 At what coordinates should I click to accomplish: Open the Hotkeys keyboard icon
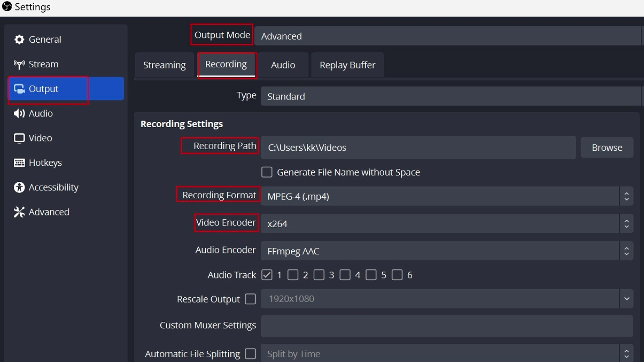(x=19, y=162)
